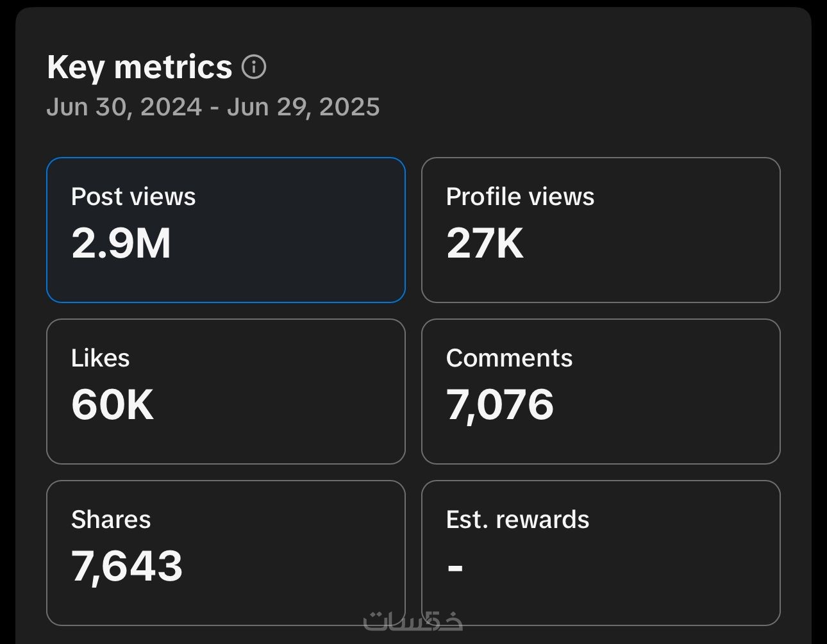Image resolution: width=827 pixels, height=644 pixels.
Task: Click the Jun 30, 2024 date range
Action: tap(213, 107)
